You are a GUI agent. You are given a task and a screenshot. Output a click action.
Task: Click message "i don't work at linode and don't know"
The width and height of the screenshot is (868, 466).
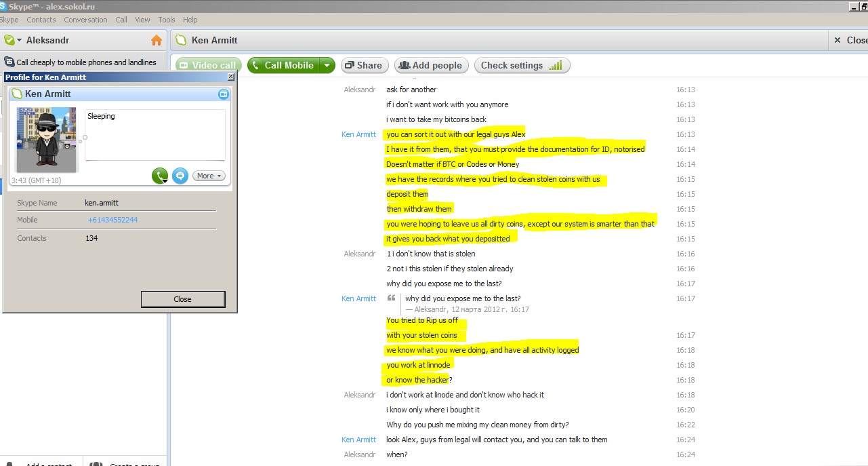[465, 395]
